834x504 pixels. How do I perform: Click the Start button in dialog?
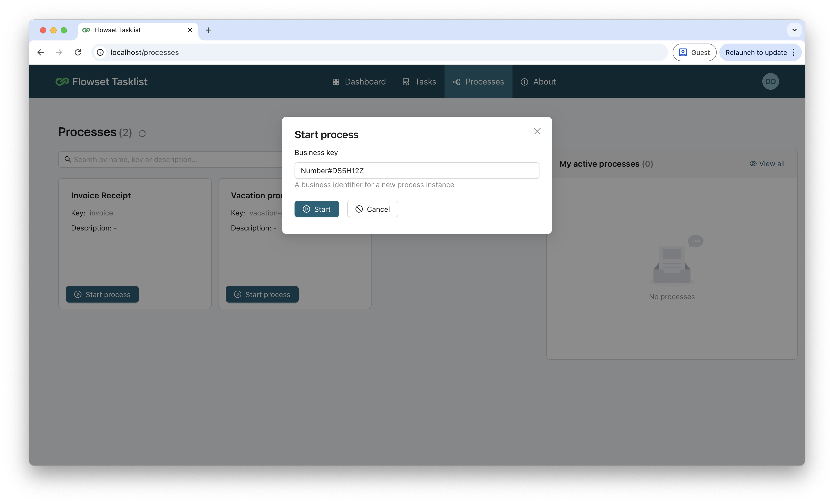[317, 209]
